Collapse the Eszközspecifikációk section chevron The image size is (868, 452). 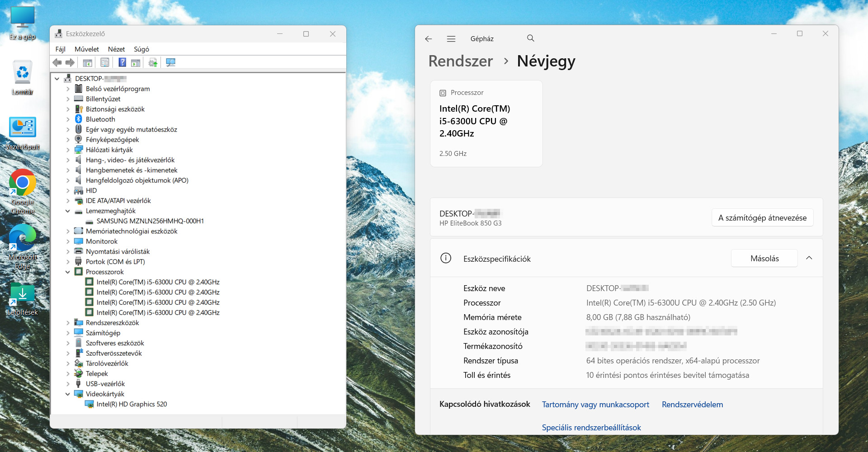tap(809, 258)
